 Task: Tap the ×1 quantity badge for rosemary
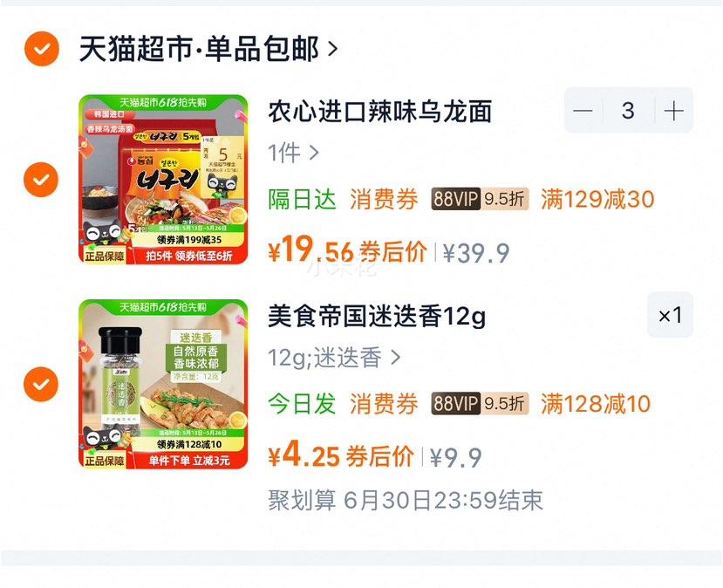click(x=670, y=316)
